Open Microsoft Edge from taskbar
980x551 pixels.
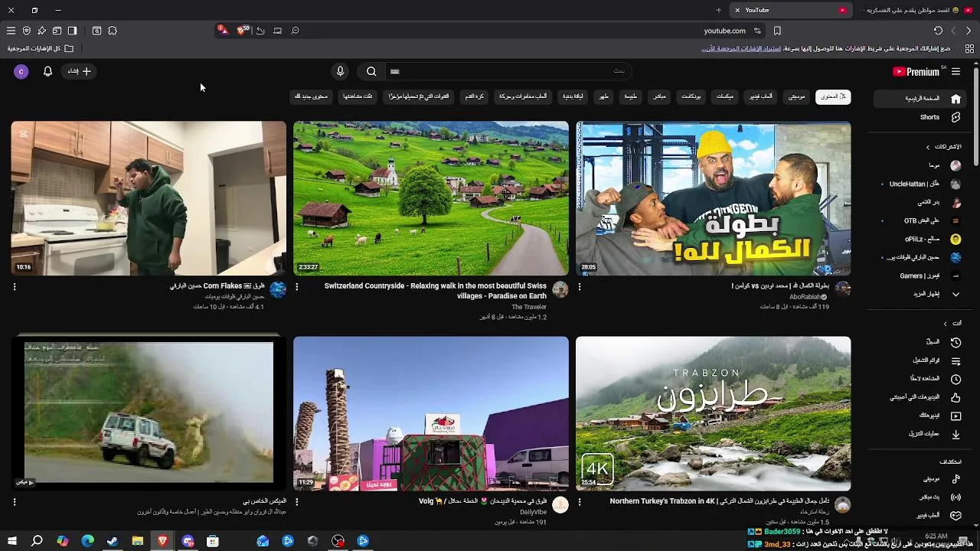[87, 541]
